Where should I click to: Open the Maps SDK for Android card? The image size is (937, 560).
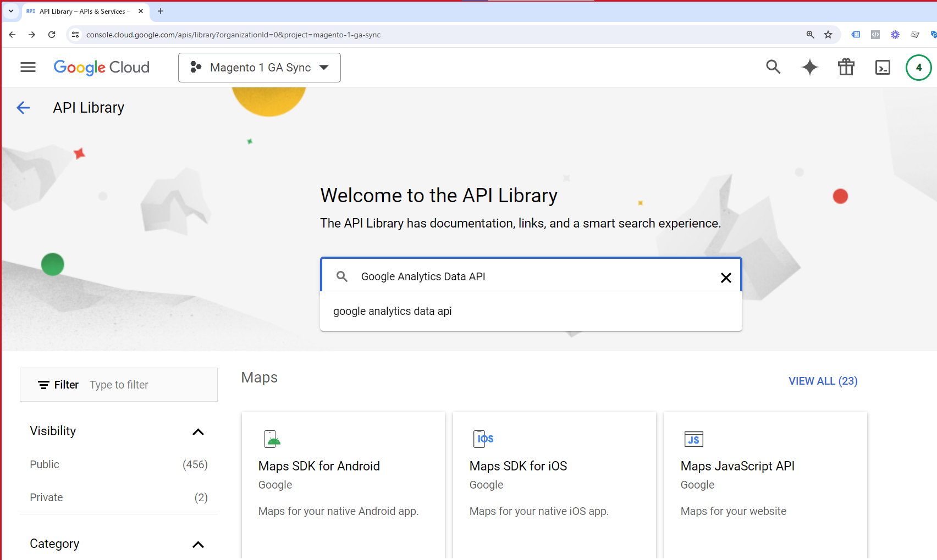tap(343, 478)
